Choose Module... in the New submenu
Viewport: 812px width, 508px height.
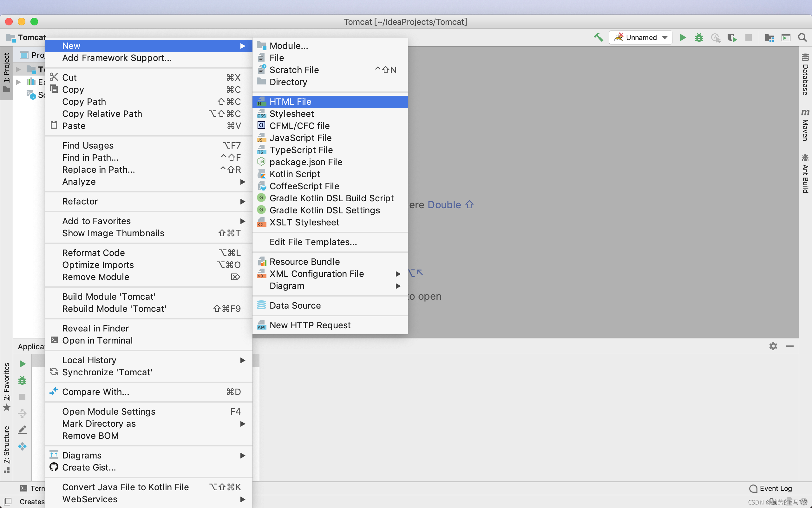tap(330, 46)
